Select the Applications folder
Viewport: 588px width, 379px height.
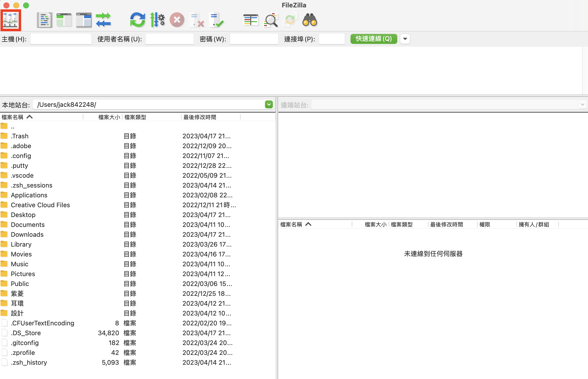(138, 195)
